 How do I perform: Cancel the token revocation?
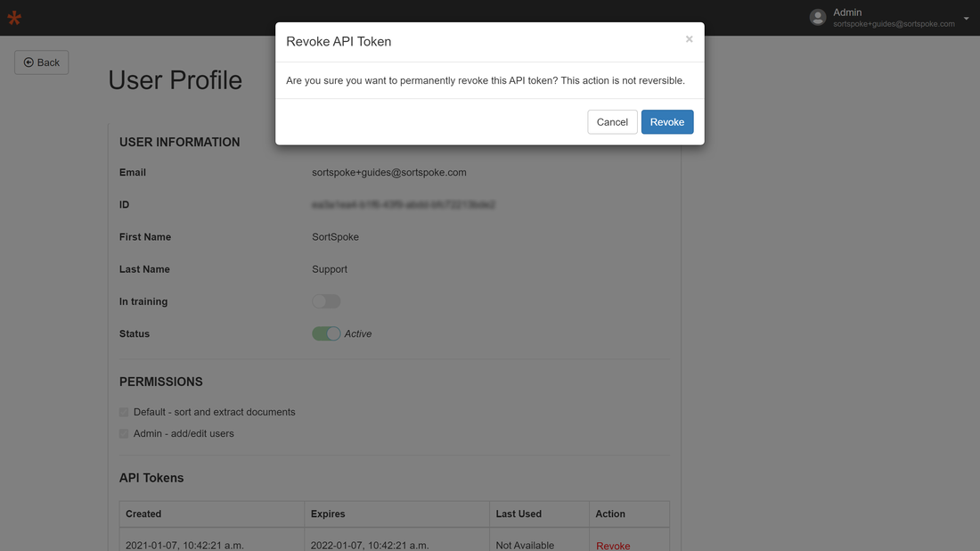612,122
